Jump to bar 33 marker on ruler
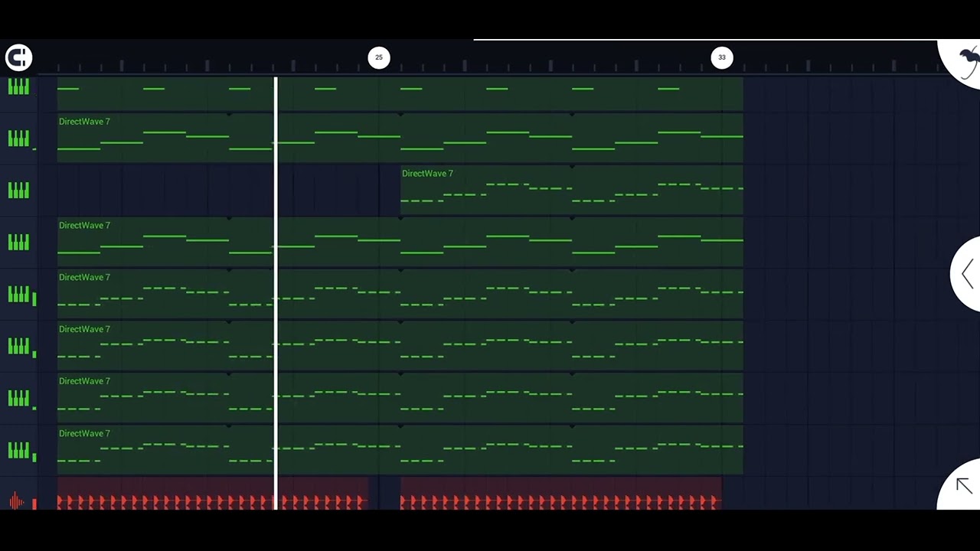 point(721,57)
